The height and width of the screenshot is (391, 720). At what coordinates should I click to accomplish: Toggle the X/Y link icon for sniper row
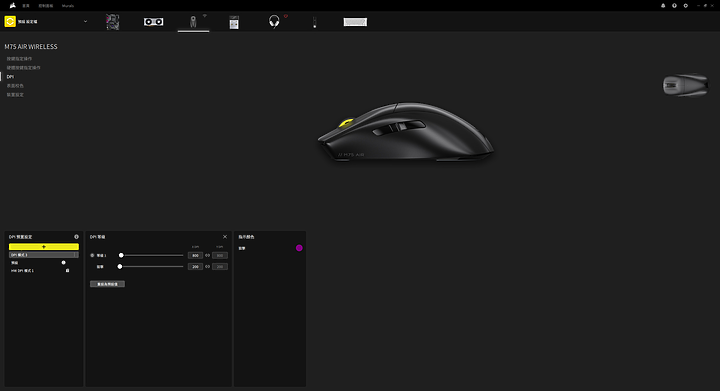[x=208, y=267]
